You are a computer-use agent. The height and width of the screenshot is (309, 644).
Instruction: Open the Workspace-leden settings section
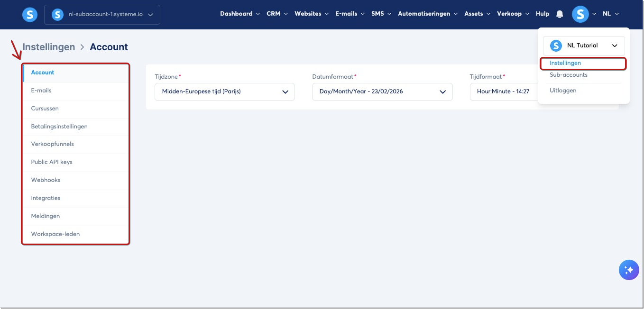click(75, 234)
